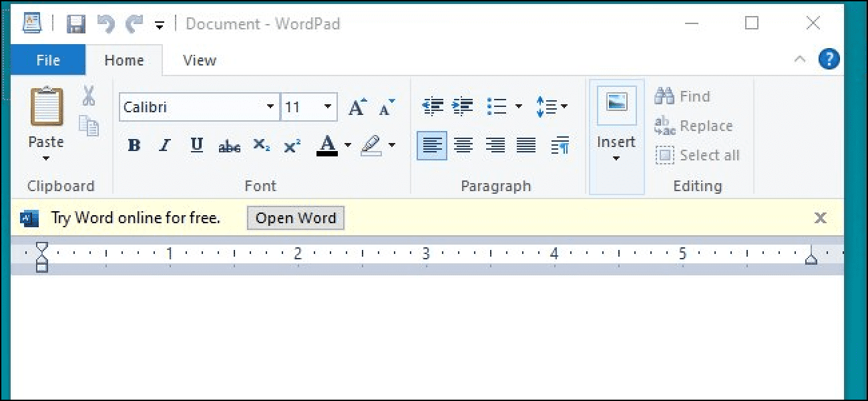Open the font size dropdown arrow
The height and width of the screenshot is (401, 868).
[328, 107]
